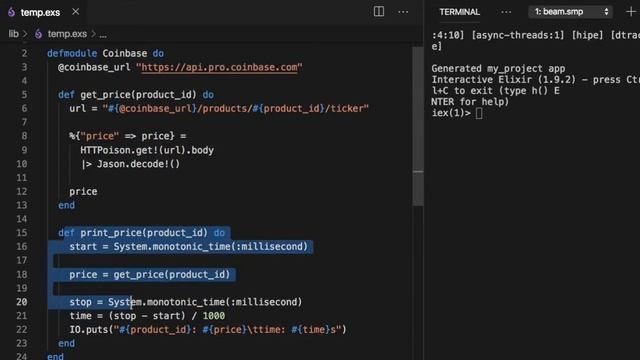Click 'Generated my_project app' terminal text

(x=498, y=68)
